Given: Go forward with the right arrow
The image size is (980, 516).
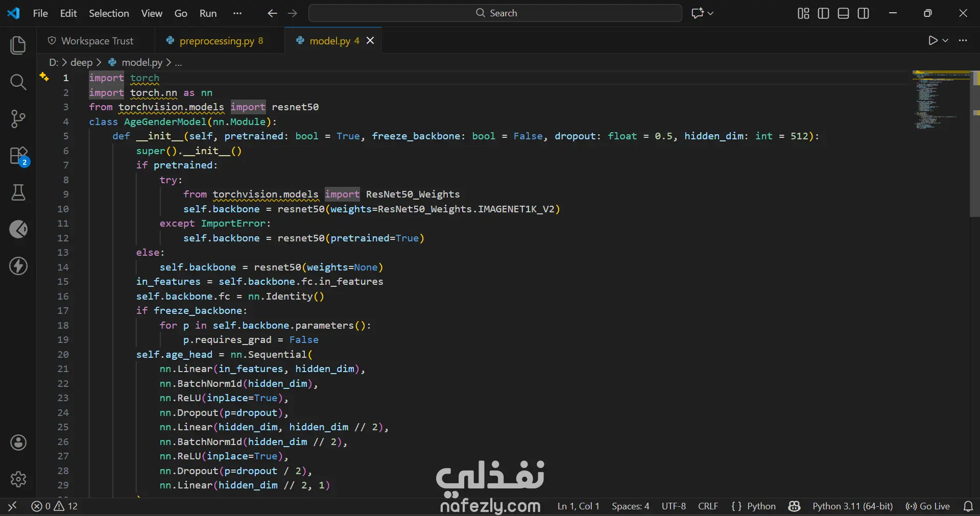Looking at the screenshot, I should point(293,13).
